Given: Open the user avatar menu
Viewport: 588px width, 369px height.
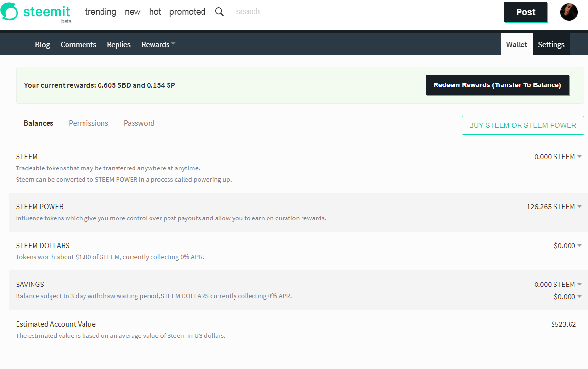Looking at the screenshot, I should [x=569, y=12].
